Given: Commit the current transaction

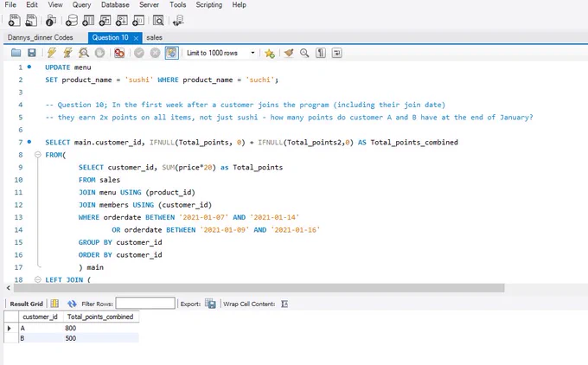Looking at the screenshot, I should click(139, 53).
